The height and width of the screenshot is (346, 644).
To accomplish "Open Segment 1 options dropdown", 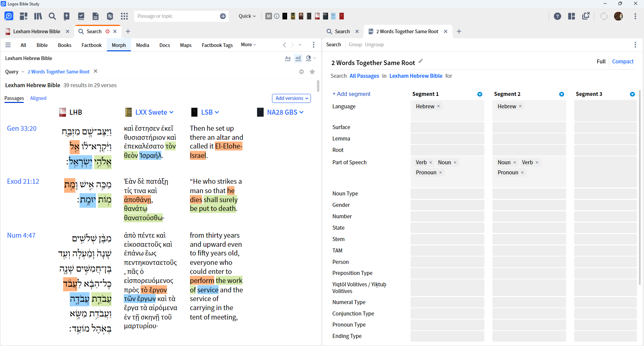I will tap(480, 94).
